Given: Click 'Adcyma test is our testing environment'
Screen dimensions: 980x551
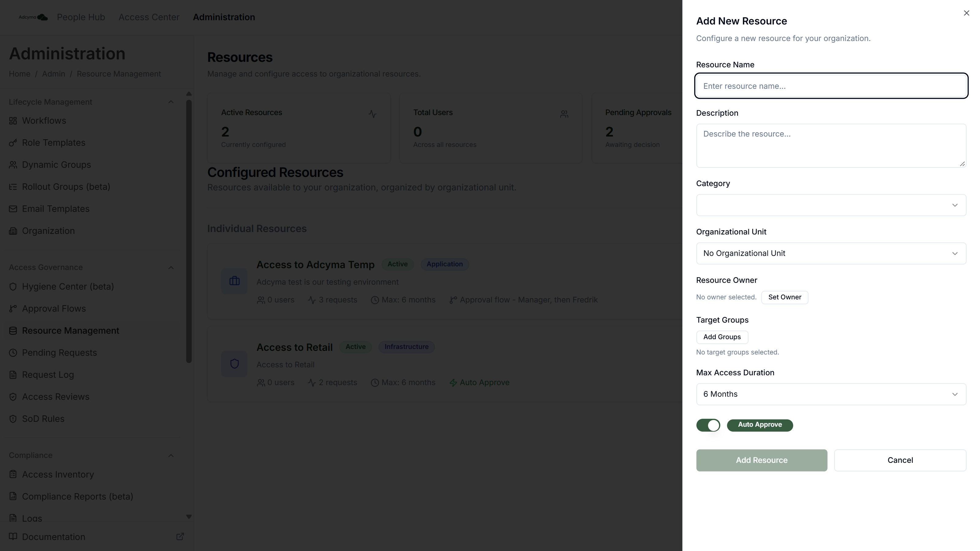Looking at the screenshot, I should click(x=327, y=282).
